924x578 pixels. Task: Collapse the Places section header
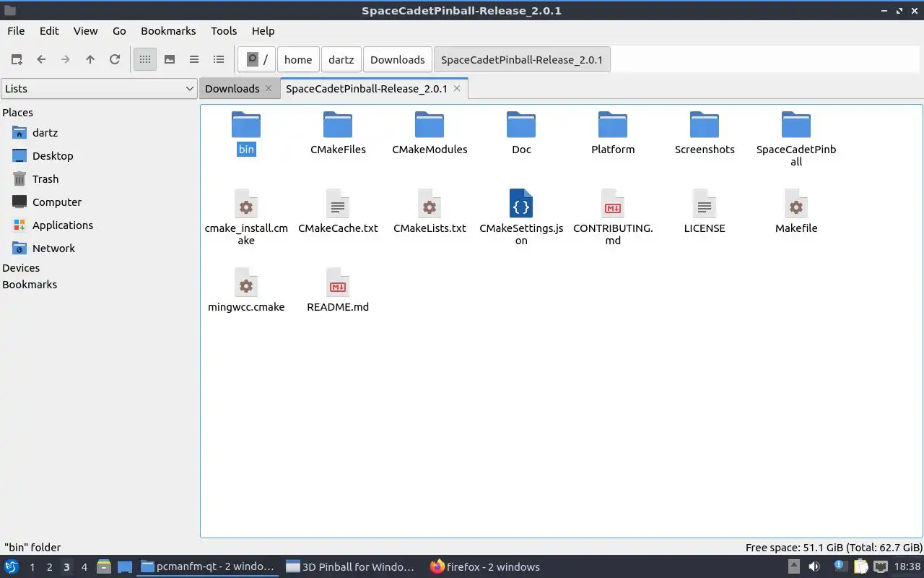17,113
